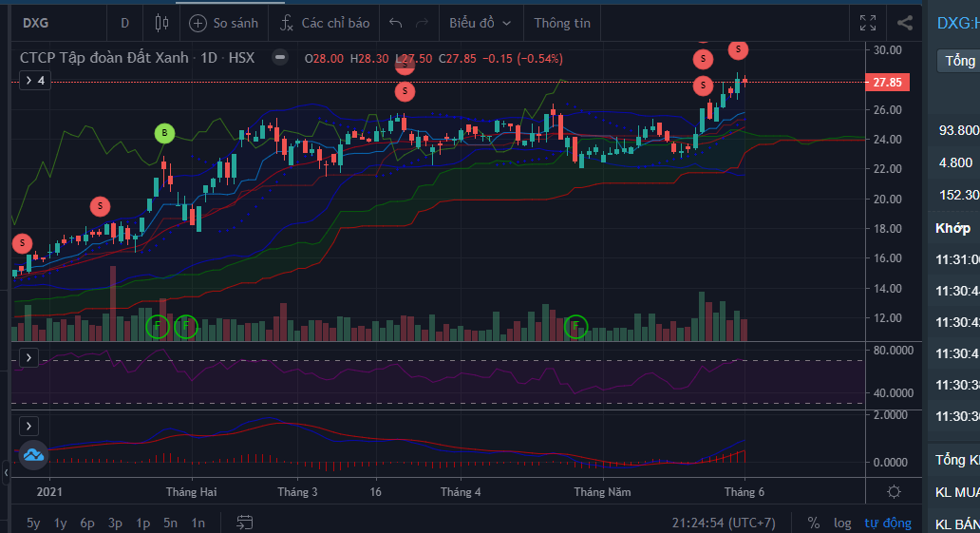Screen dimensions: 980x533
Task: Click the Tổng tab in right panel
Action: (x=959, y=61)
